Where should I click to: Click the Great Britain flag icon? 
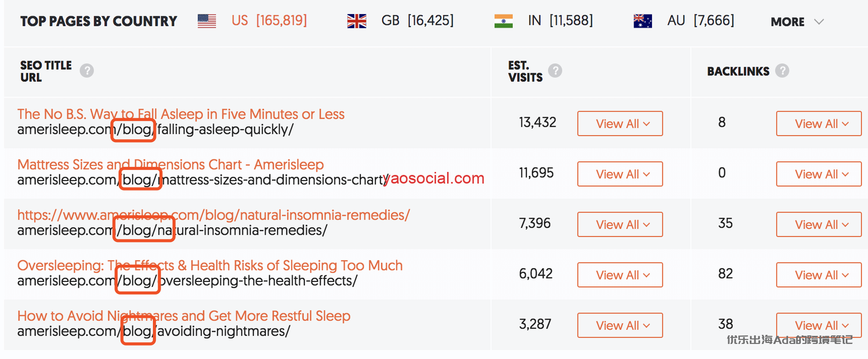(356, 21)
